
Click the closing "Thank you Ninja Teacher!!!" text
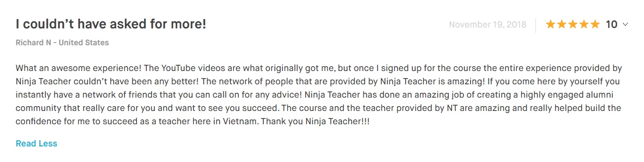(x=315, y=122)
